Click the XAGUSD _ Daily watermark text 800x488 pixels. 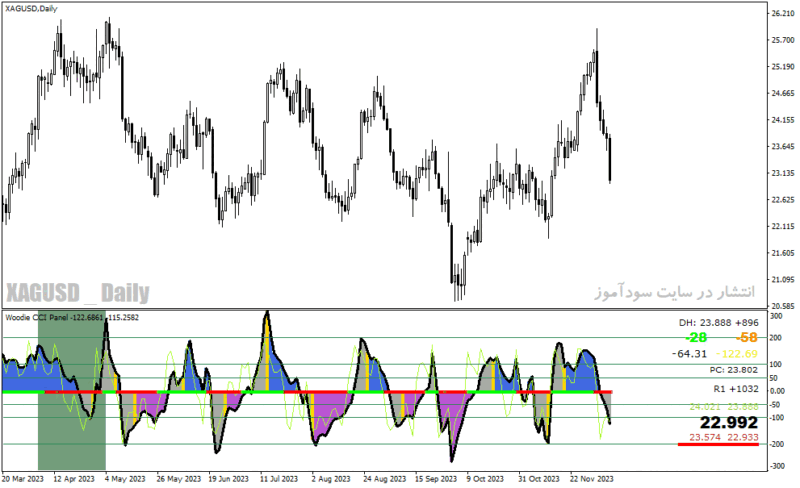78,293
